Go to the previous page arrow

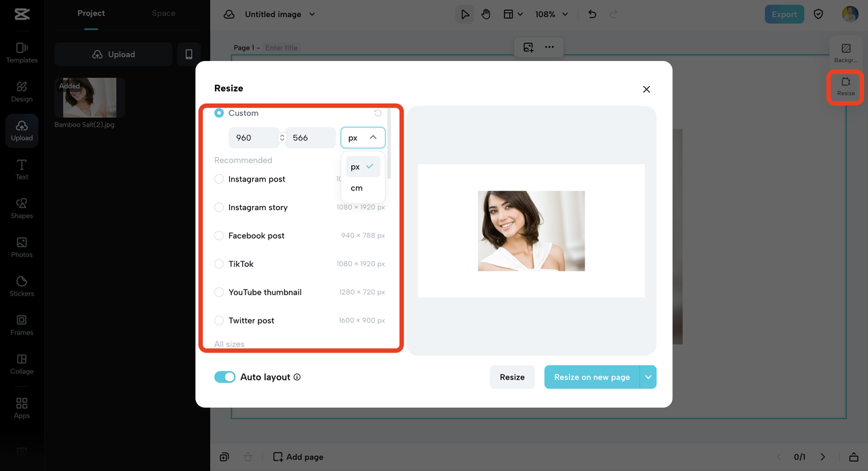779,457
